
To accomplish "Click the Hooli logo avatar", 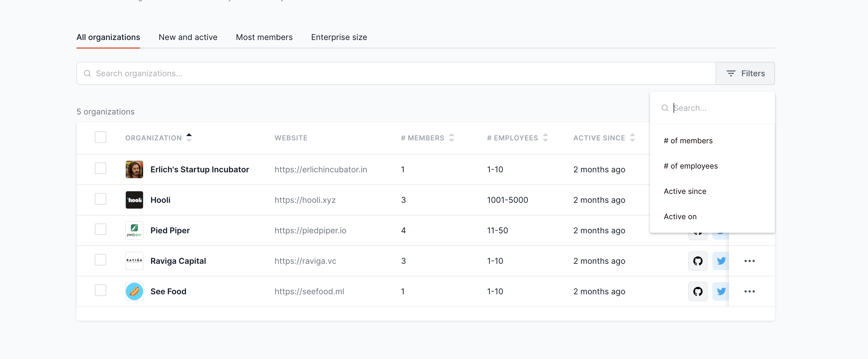I will [134, 200].
